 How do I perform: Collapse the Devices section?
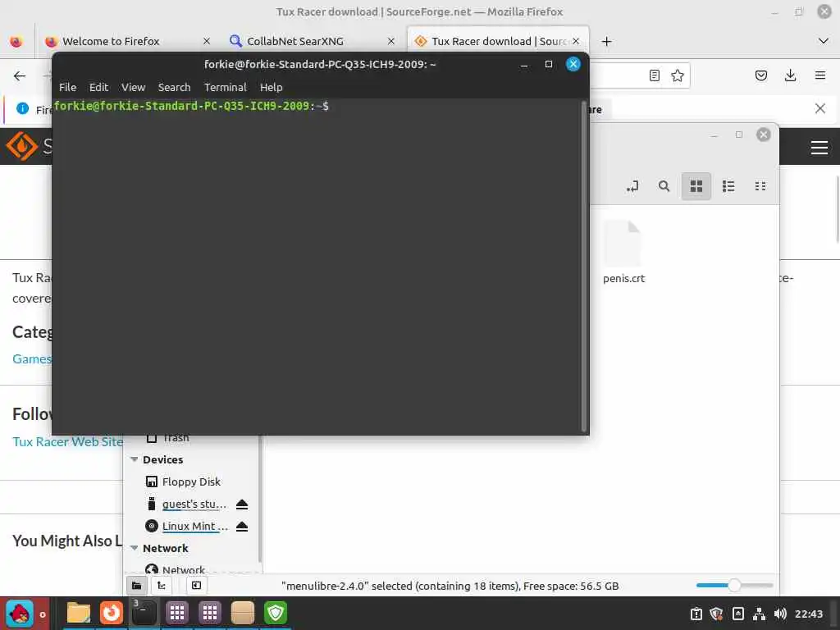coord(134,459)
